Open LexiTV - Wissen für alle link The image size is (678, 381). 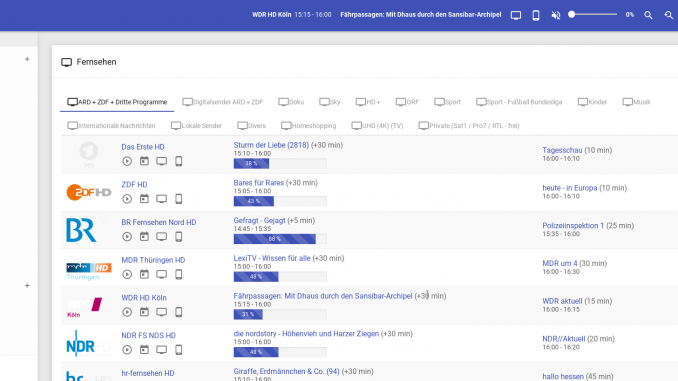click(272, 258)
